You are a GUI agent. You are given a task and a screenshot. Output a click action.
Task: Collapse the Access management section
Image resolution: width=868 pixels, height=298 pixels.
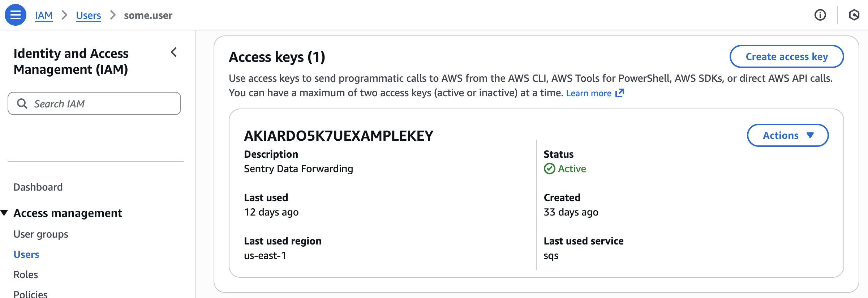point(5,213)
